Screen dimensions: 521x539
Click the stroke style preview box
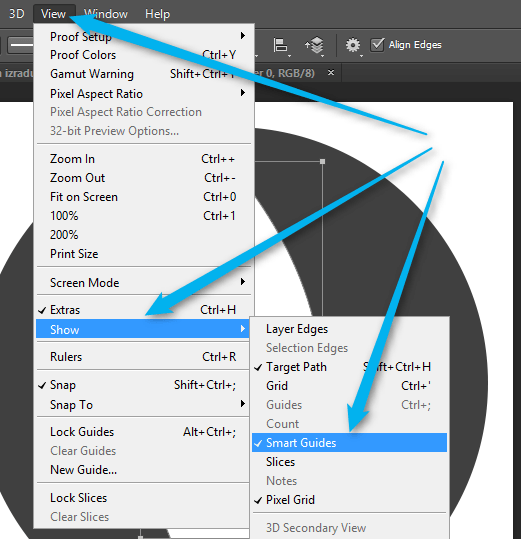[21, 45]
